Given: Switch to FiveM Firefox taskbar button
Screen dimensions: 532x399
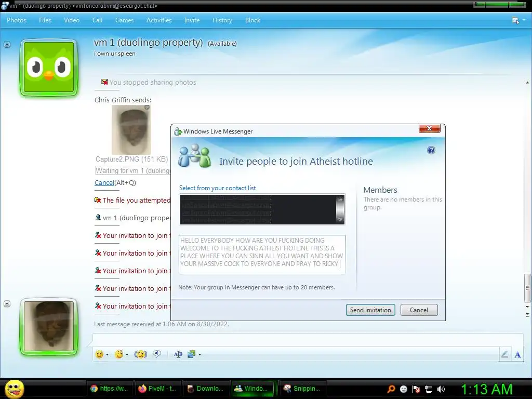Looking at the screenshot, I should point(157,389).
